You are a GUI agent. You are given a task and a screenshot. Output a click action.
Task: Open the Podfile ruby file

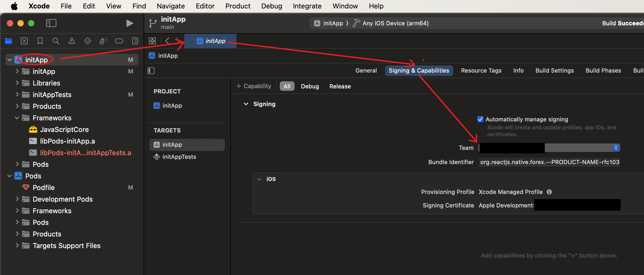click(x=44, y=187)
